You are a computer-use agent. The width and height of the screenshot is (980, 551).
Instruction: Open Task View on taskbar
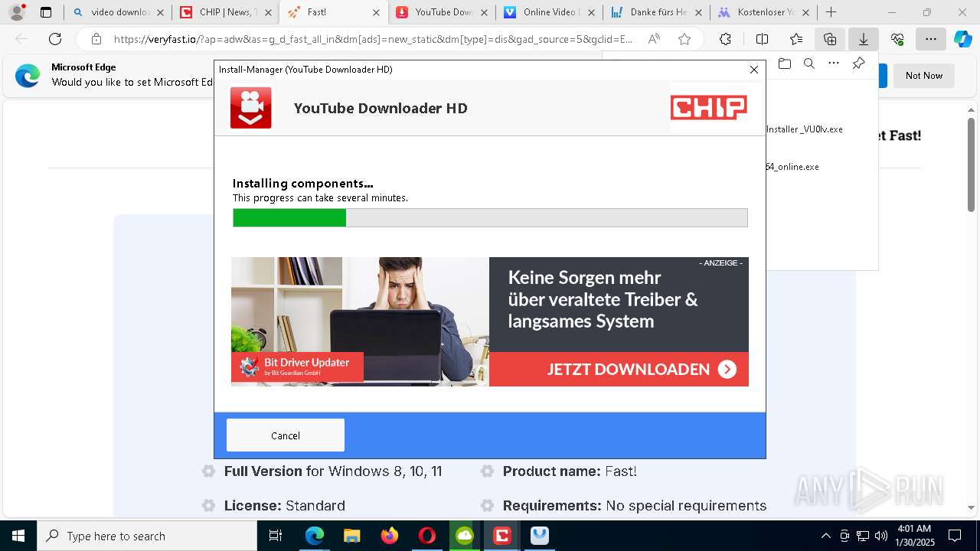point(276,536)
